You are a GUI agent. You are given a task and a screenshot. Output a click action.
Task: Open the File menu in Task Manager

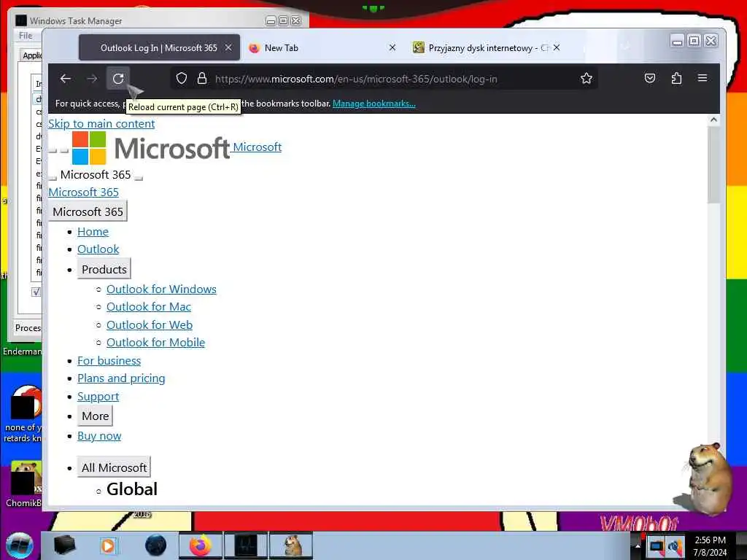[26, 36]
